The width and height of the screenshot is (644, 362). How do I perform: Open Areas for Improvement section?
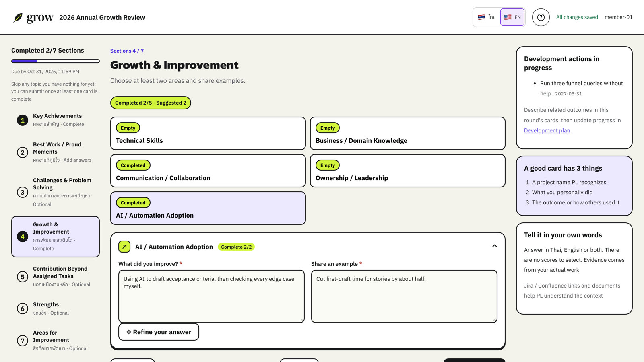(56, 340)
